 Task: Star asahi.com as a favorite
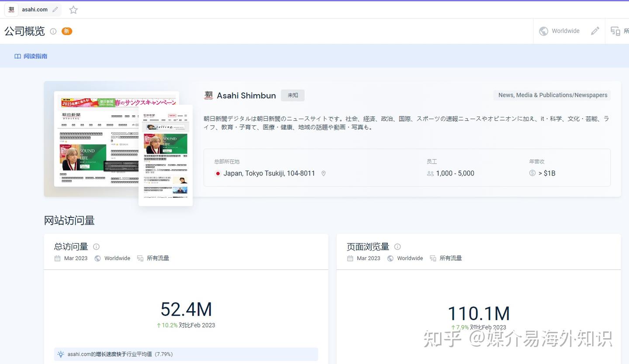point(73,10)
